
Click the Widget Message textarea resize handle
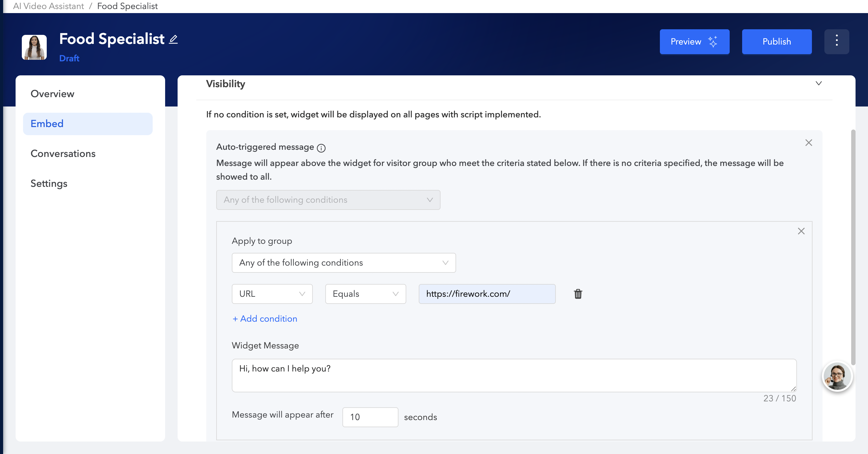click(x=793, y=389)
